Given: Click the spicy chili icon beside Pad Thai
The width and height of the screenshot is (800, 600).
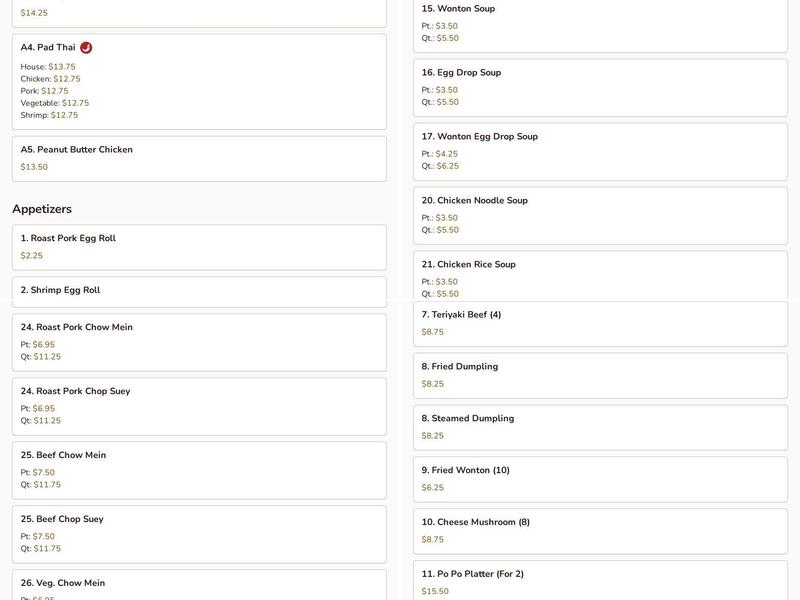Looking at the screenshot, I should [86, 47].
